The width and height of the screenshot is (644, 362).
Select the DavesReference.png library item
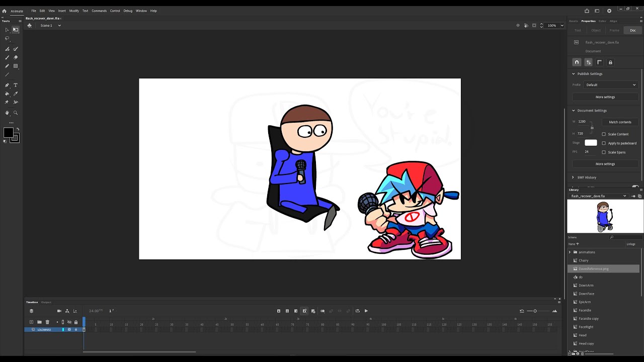pos(604,268)
